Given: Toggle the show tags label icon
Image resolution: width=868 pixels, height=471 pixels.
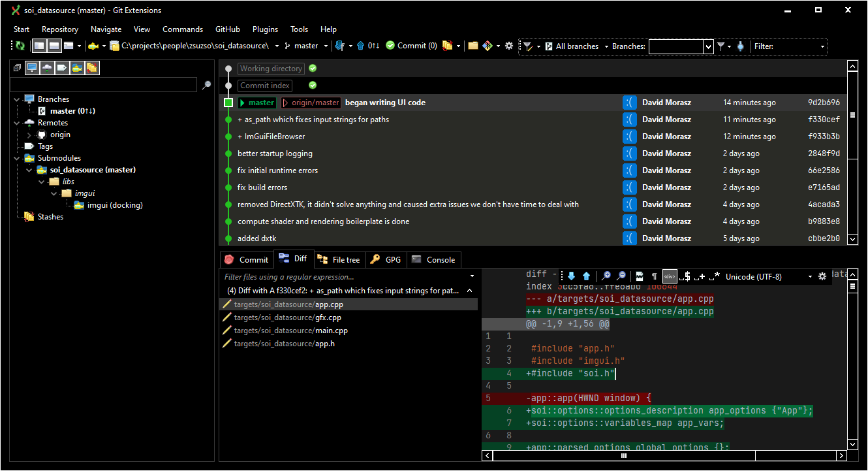Looking at the screenshot, I should (x=62, y=67).
